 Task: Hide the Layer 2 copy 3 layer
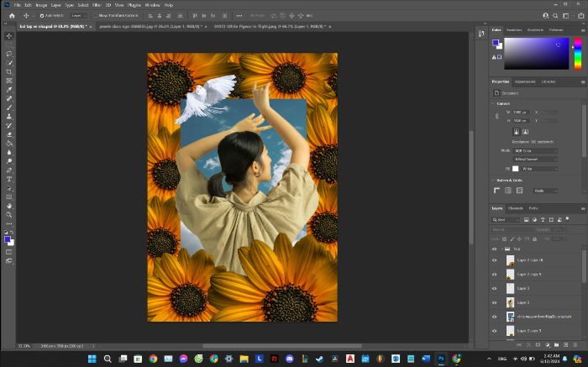(x=494, y=331)
